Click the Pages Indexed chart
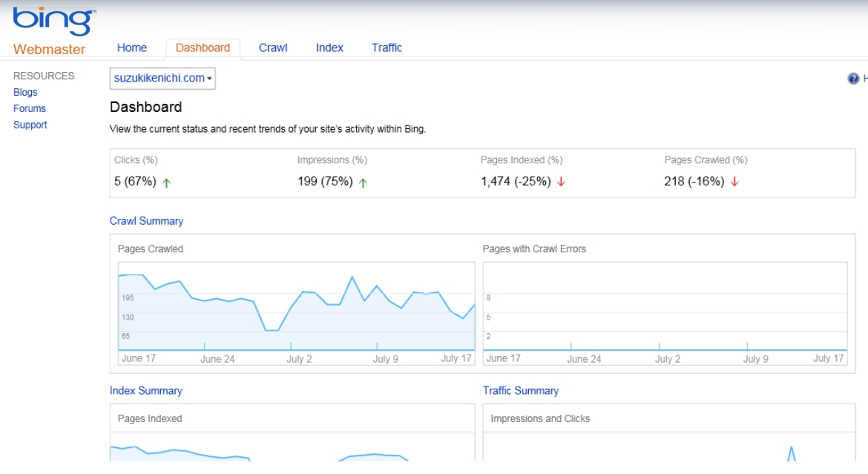868x474 pixels. (292, 447)
